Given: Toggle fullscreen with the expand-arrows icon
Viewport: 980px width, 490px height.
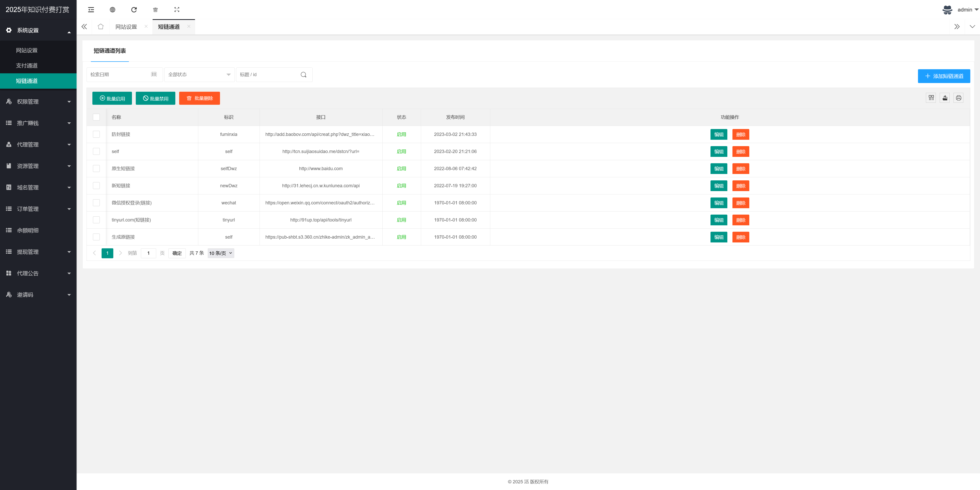Looking at the screenshot, I should pos(177,9).
